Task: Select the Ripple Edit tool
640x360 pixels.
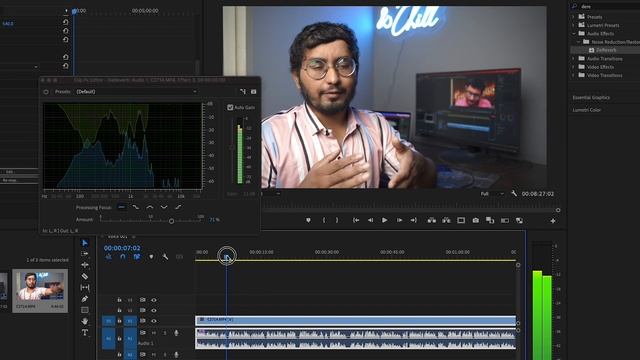Action: point(85,265)
